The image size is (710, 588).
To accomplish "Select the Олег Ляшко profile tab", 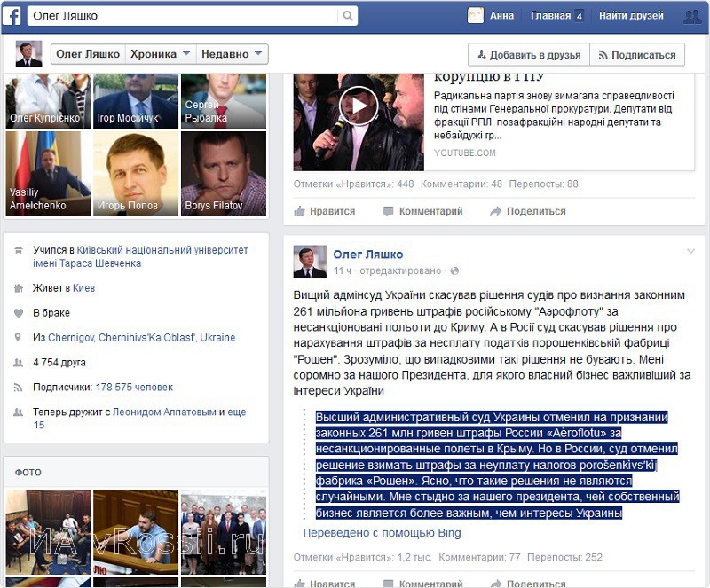I will click(88, 54).
